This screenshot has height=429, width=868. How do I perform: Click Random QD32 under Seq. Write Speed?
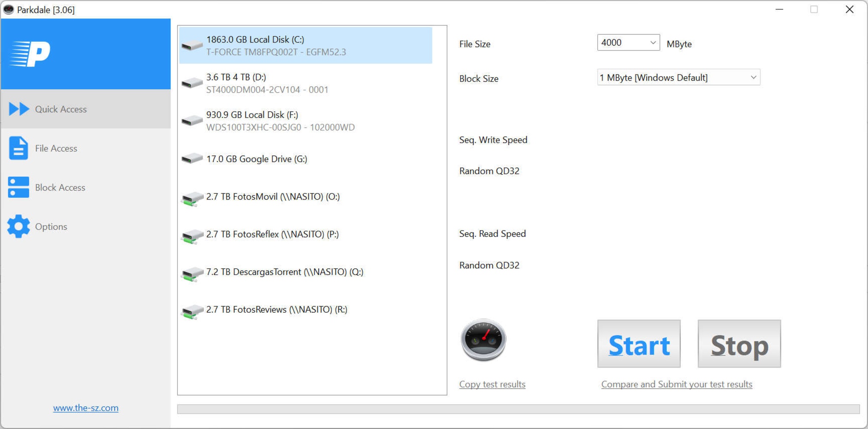pos(489,171)
